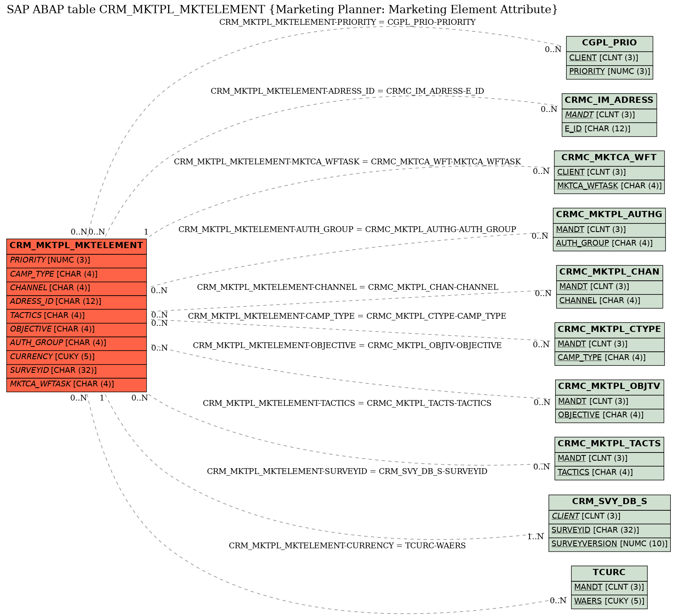Click the AUTH_GROUP relation label

coord(347,229)
